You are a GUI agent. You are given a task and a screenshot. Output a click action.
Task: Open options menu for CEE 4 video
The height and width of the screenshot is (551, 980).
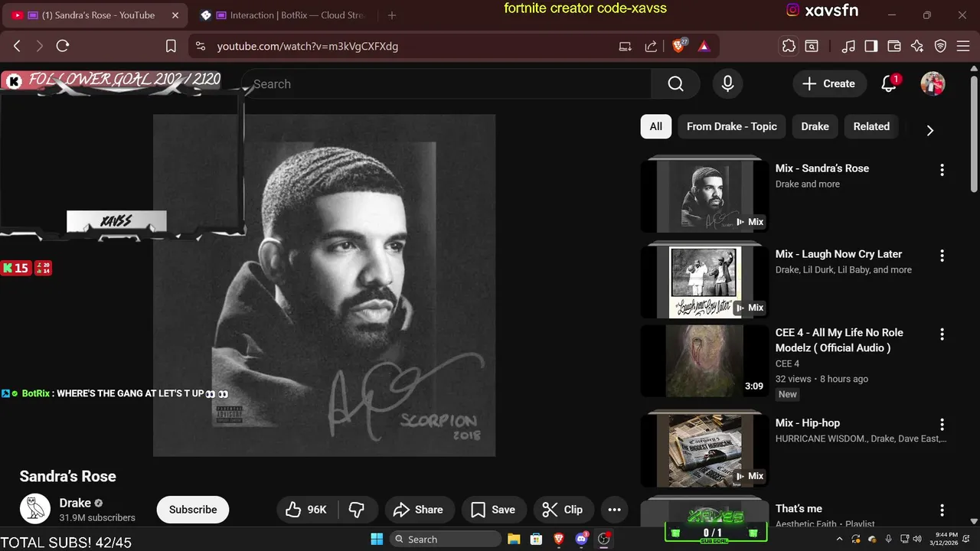coord(942,334)
